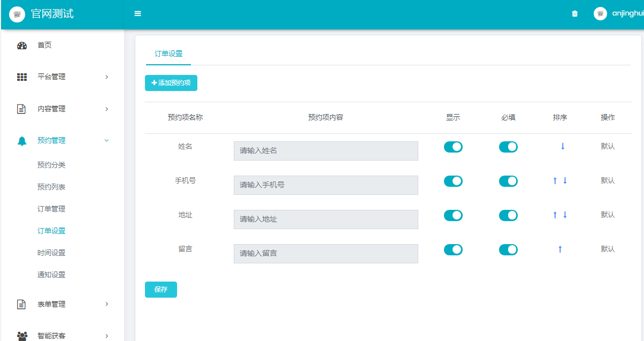This screenshot has height=341, width=644.
Task: Move 地址 row down with down arrow
Action: [x=565, y=215]
